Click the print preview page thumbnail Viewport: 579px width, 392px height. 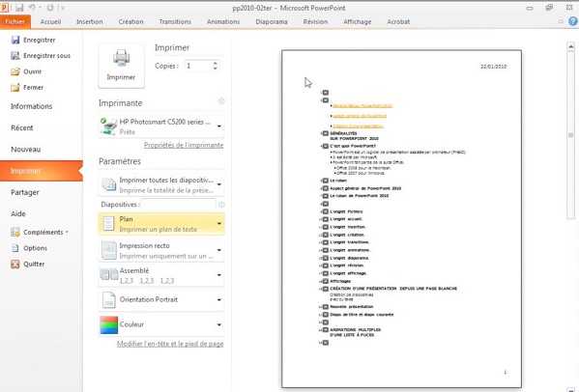click(x=402, y=218)
